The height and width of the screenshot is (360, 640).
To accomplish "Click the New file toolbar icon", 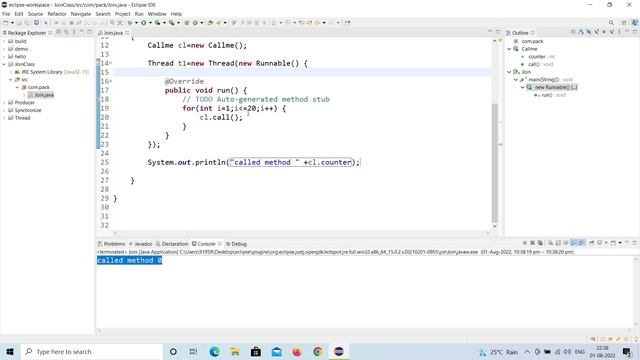I will (x=6, y=23).
